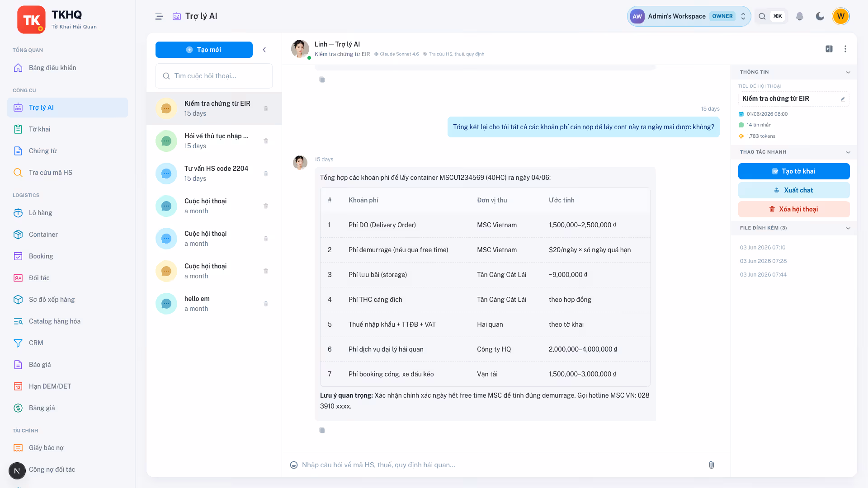Focus the Tìm cuộc hội thoại search field
Image resolution: width=868 pixels, height=488 pixels.
coord(214,76)
